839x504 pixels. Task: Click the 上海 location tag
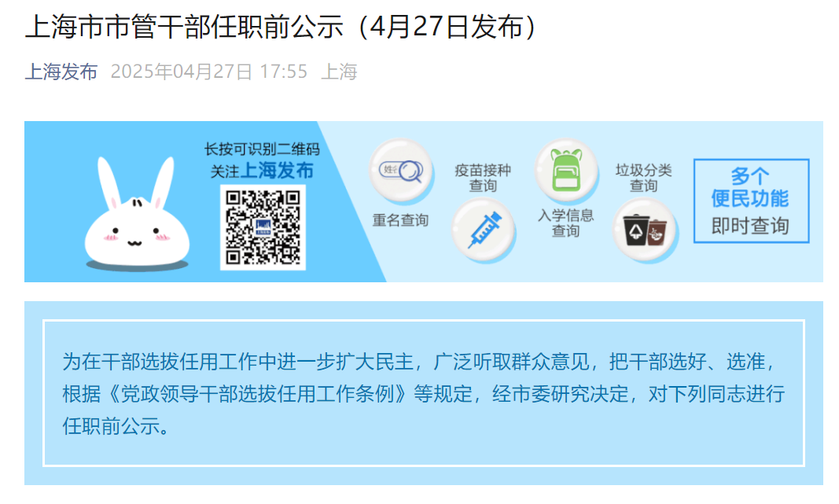(339, 72)
